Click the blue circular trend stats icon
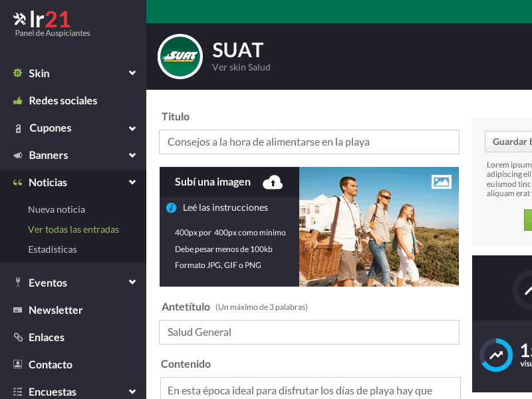532x399 pixels. click(x=496, y=355)
